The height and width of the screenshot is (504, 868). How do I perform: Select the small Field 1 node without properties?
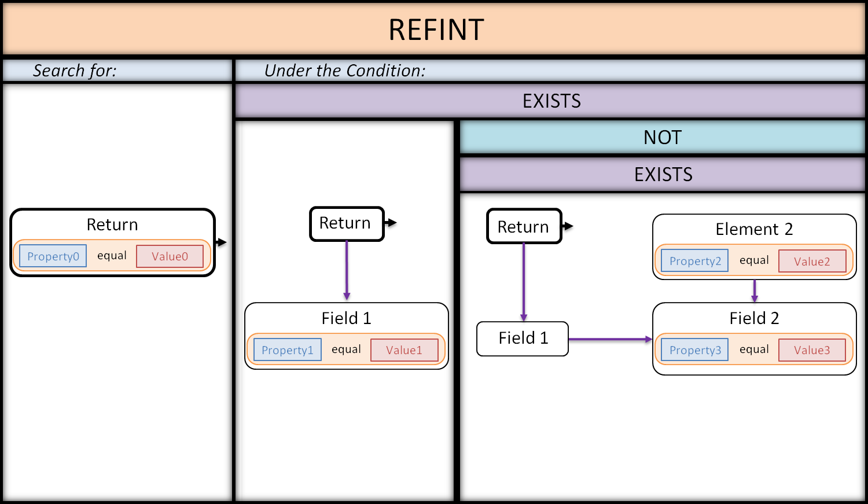tap(523, 339)
